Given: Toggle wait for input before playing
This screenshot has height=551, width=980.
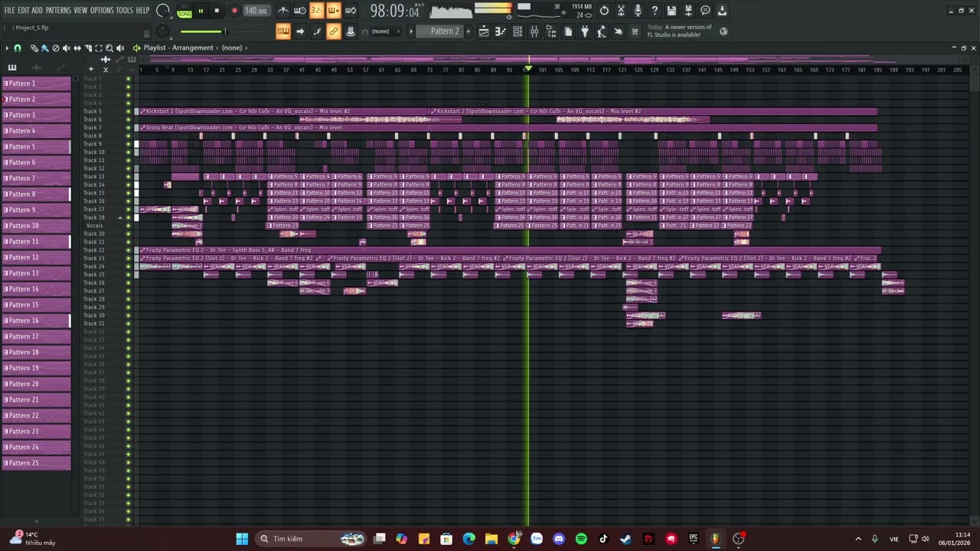Looking at the screenshot, I should pyautogui.click(x=299, y=11).
